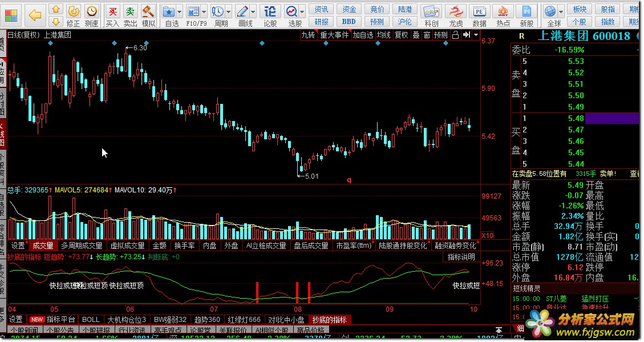This screenshot has height=342, width=644.
Task: Click the red q marker below chart
Action: (x=349, y=180)
